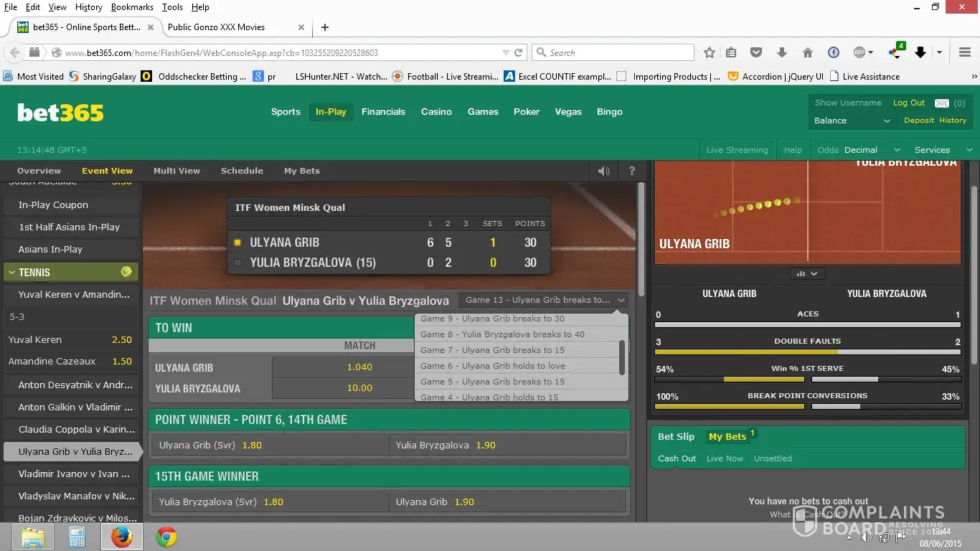The height and width of the screenshot is (551, 980).
Task: Select Anton Galkin v Vladimir match
Action: click(70, 407)
